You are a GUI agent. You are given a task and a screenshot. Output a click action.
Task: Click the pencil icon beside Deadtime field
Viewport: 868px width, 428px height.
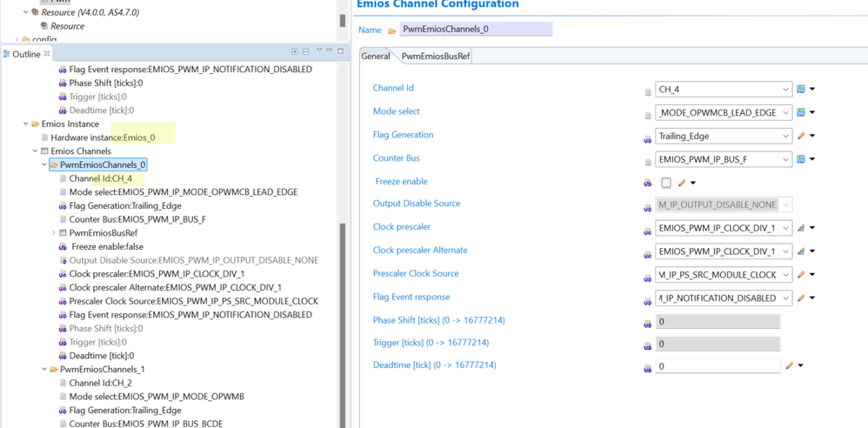[x=790, y=365]
